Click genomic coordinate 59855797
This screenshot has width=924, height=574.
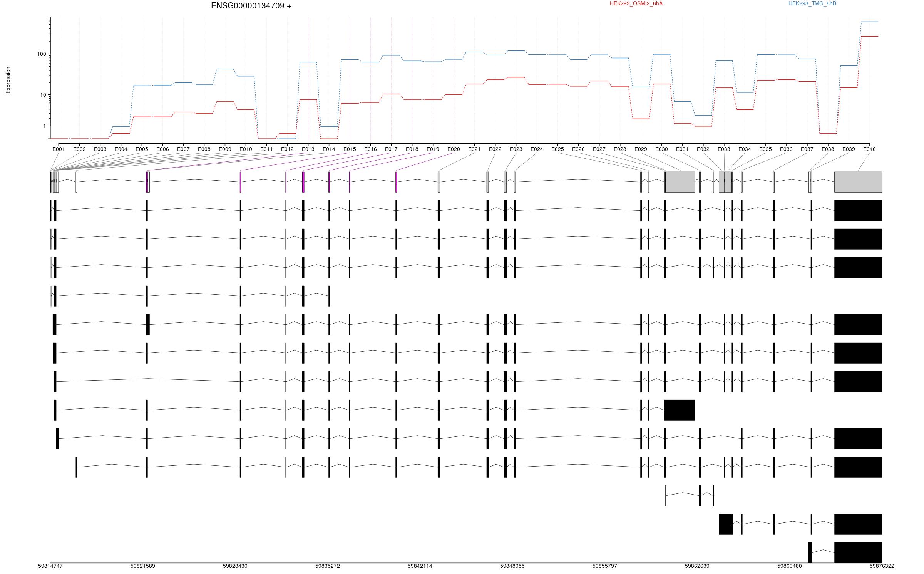pyautogui.click(x=604, y=566)
